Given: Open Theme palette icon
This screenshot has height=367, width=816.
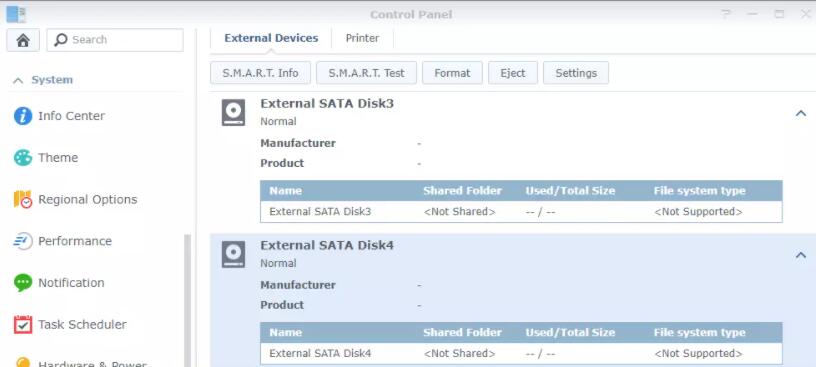Looking at the screenshot, I should (23, 158).
